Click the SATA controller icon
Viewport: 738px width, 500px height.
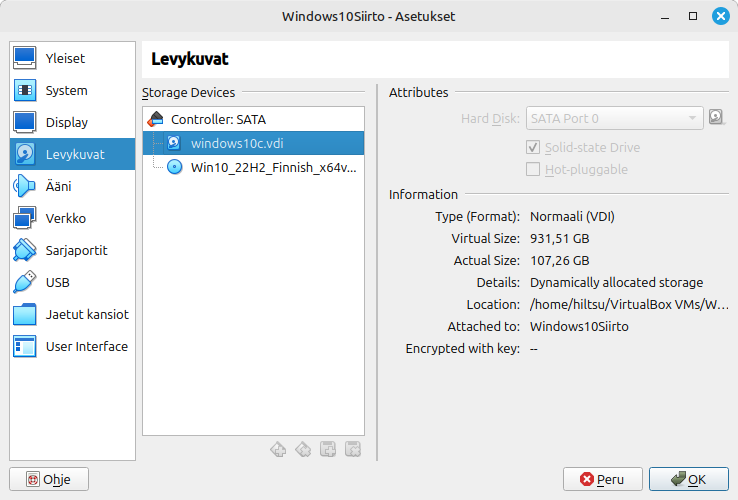pyautogui.click(x=155, y=120)
